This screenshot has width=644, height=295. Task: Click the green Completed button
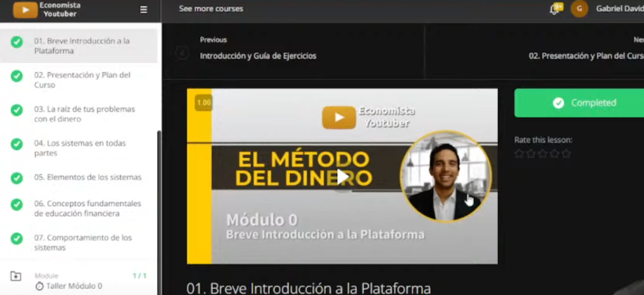(579, 103)
